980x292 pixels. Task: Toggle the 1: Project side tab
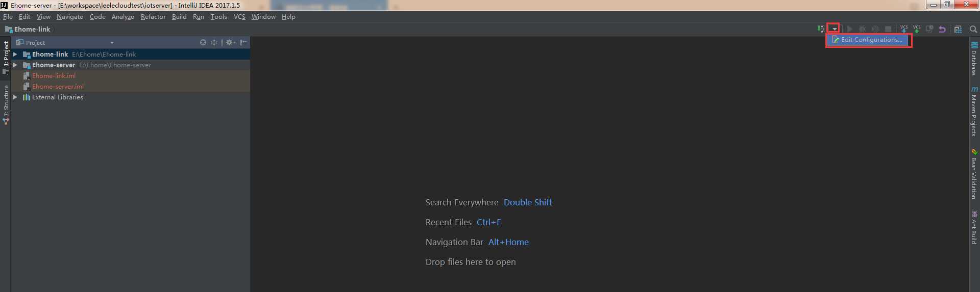click(6, 58)
